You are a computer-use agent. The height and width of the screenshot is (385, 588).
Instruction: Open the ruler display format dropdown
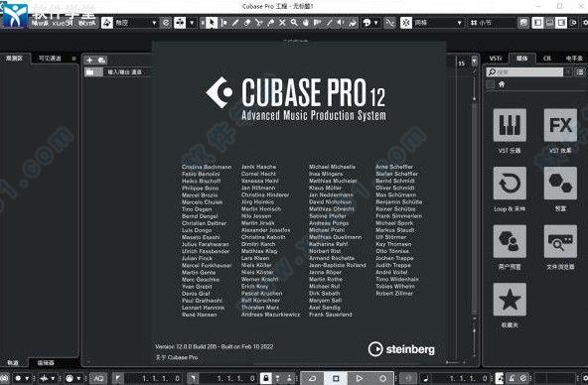pos(475,61)
